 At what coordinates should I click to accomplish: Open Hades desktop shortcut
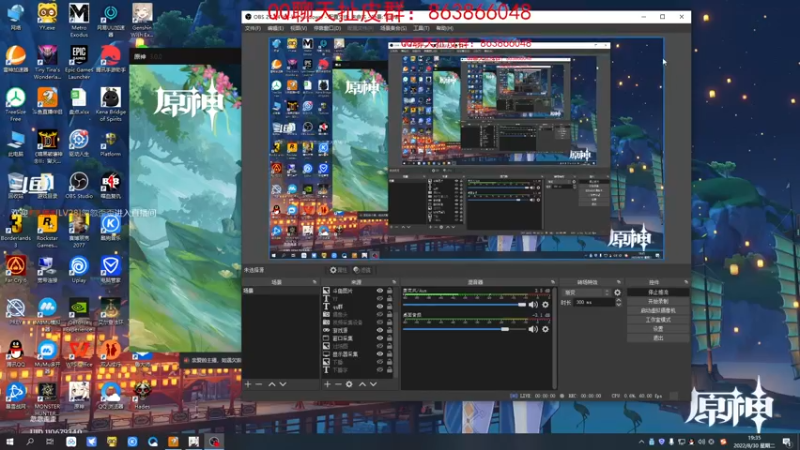[x=142, y=395]
